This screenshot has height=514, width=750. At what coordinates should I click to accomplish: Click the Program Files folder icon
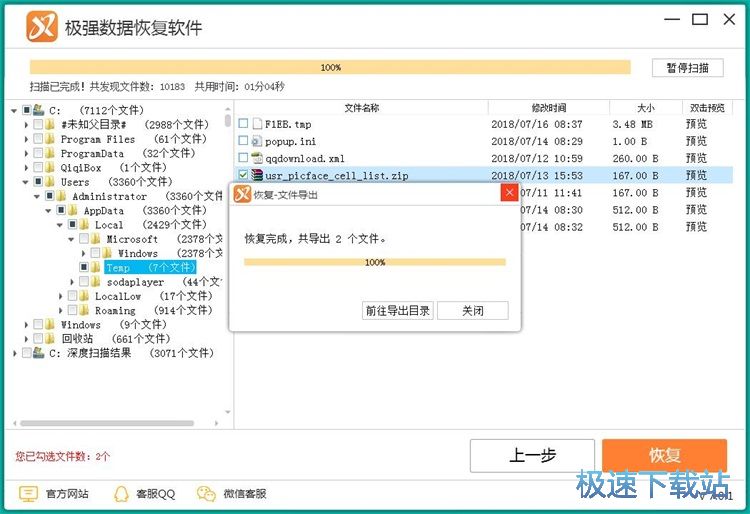[50, 139]
